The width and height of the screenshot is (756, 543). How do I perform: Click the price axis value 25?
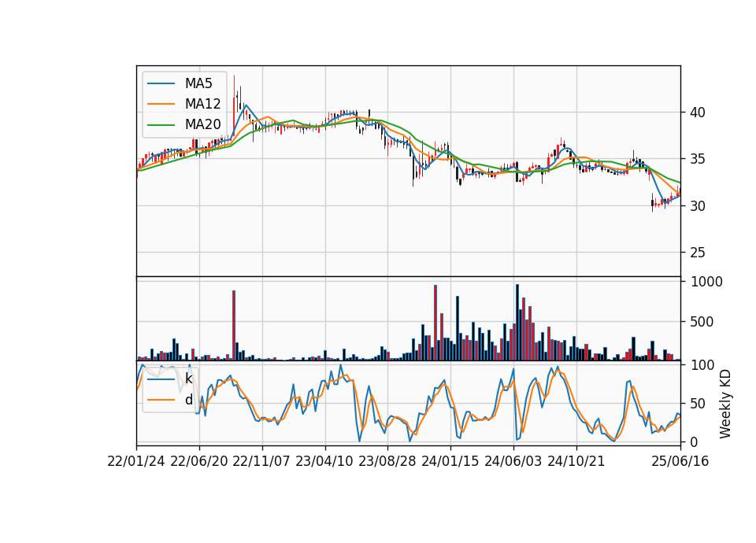[x=698, y=253]
